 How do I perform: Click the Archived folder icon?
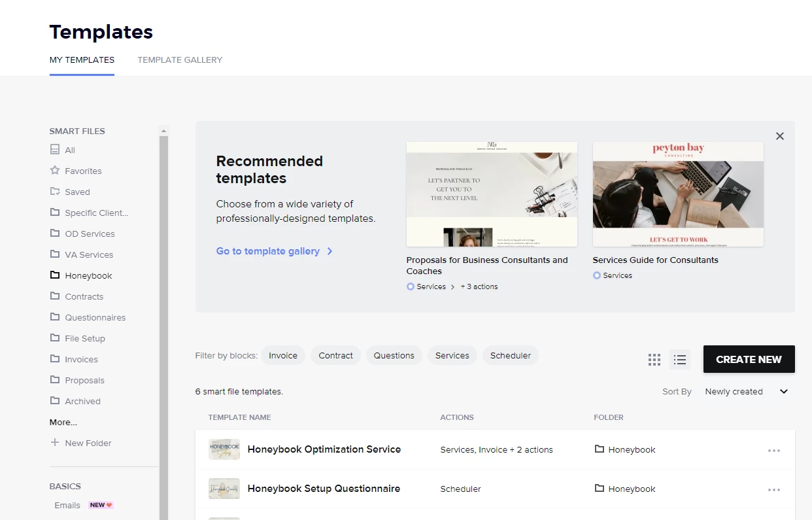(x=55, y=401)
